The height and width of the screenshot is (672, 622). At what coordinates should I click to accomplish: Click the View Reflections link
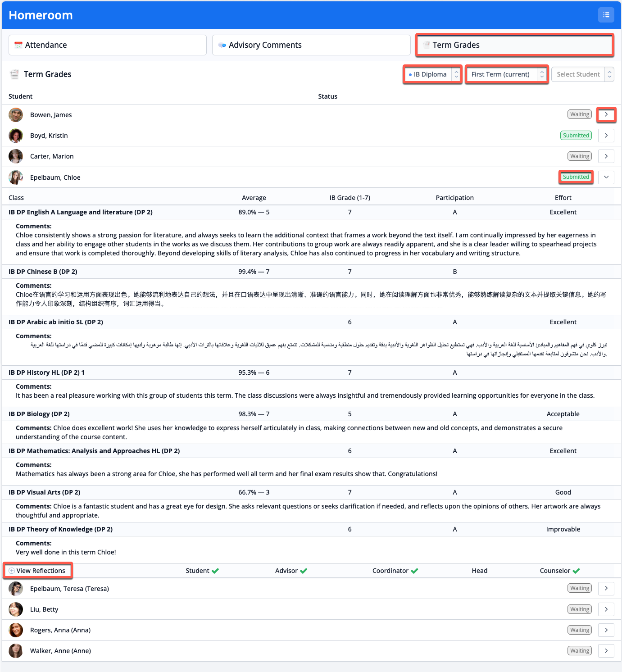pos(41,570)
